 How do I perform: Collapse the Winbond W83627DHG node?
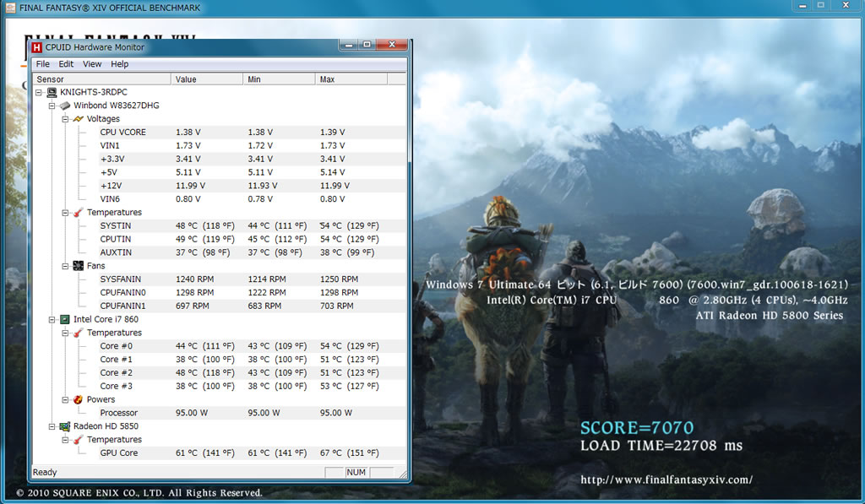[52, 106]
